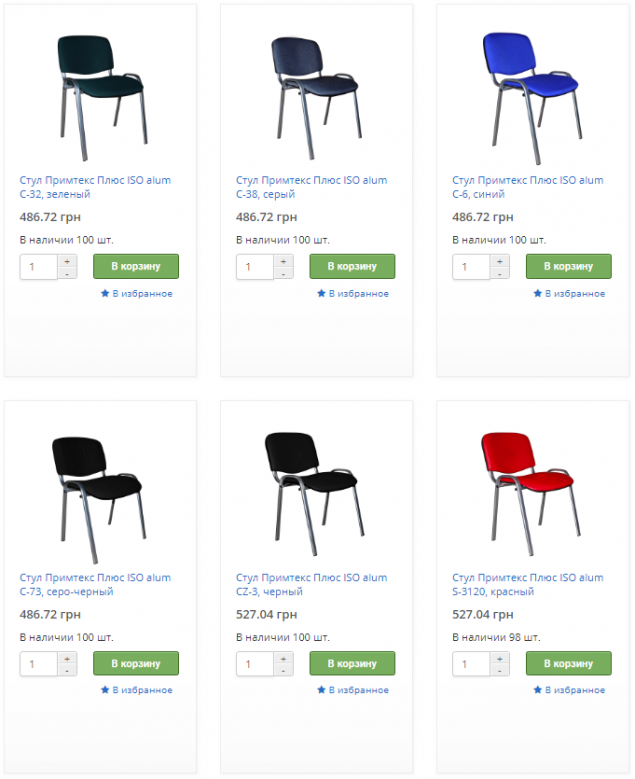
Task: Click the favorites star for C-73 gray-black chair
Action: pos(105,690)
